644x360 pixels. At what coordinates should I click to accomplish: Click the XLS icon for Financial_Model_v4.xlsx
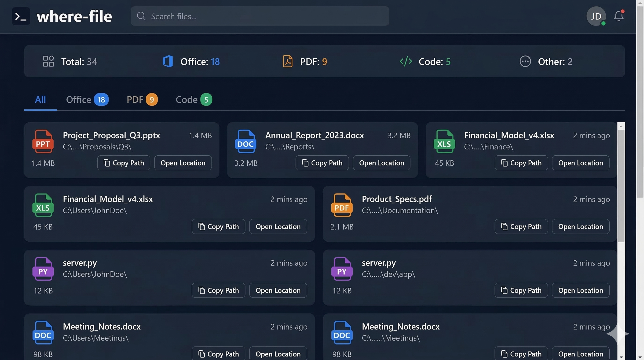coord(444,142)
